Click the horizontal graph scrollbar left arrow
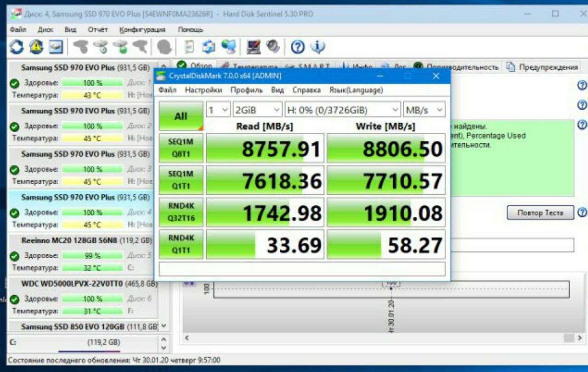Screen dimensions: 588x372 187,338
